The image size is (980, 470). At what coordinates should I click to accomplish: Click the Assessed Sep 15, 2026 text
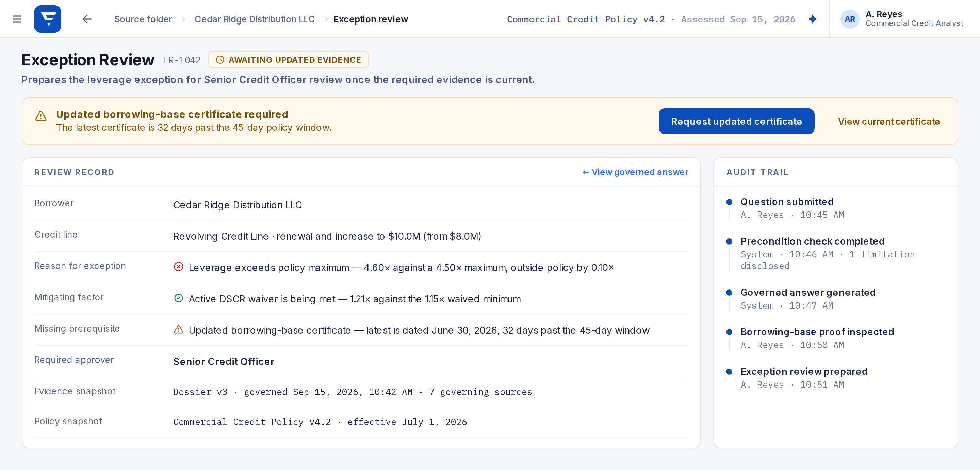(x=738, y=19)
